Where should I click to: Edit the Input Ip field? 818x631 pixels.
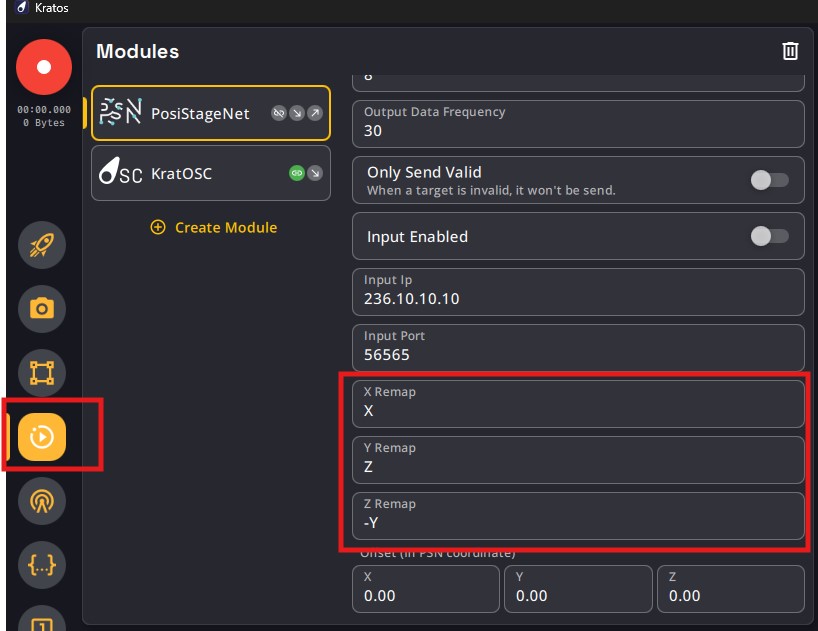(x=578, y=292)
